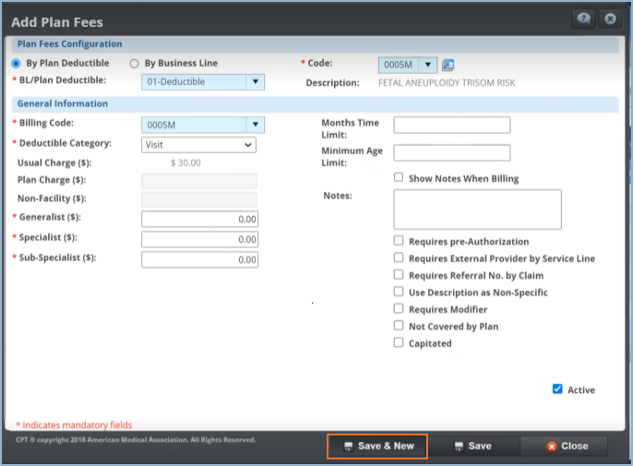Viewport: 634px width, 466px height.
Task: Open the Deductible Category dropdown
Action: click(248, 145)
